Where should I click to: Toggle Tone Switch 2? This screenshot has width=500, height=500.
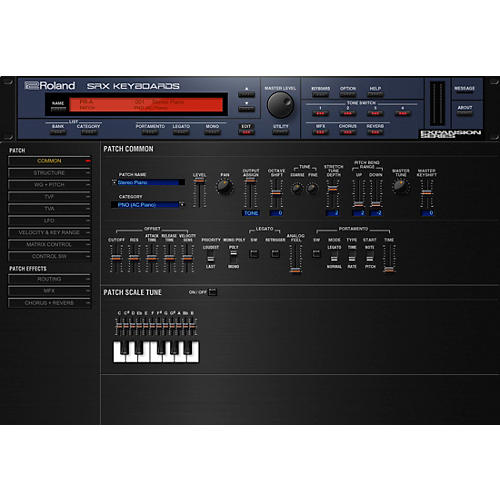click(348, 114)
